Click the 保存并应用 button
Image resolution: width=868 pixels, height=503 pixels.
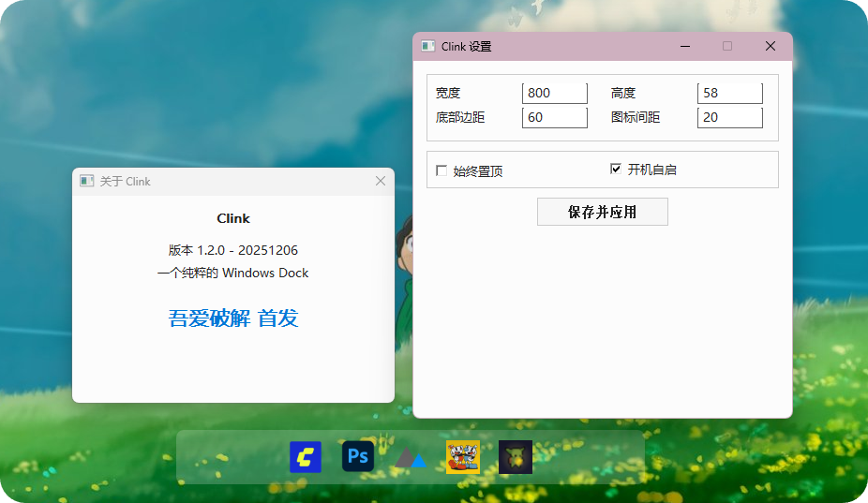point(602,212)
